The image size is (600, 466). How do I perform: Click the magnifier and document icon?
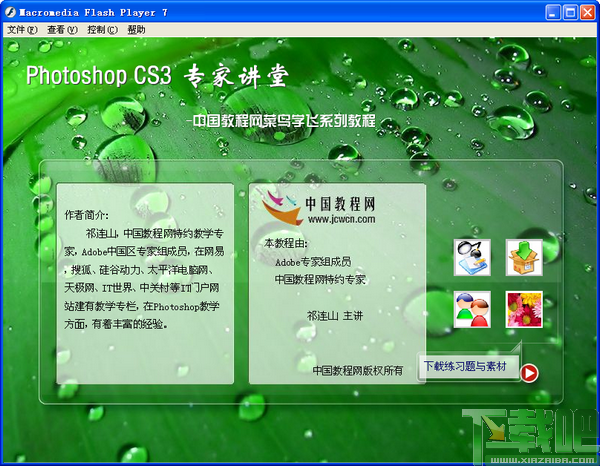[472, 257]
